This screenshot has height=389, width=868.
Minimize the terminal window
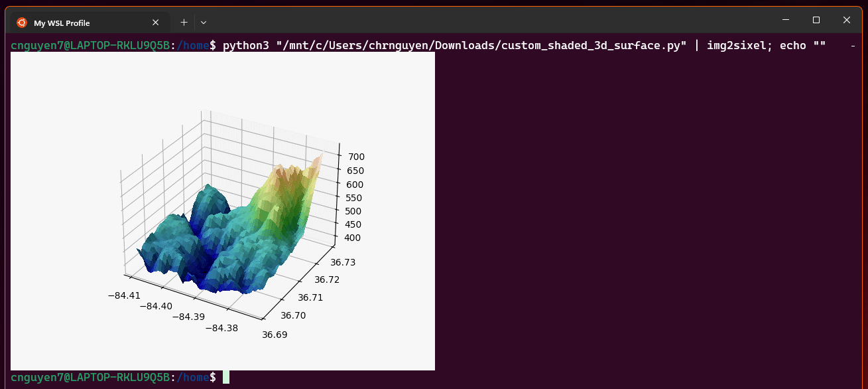click(785, 20)
